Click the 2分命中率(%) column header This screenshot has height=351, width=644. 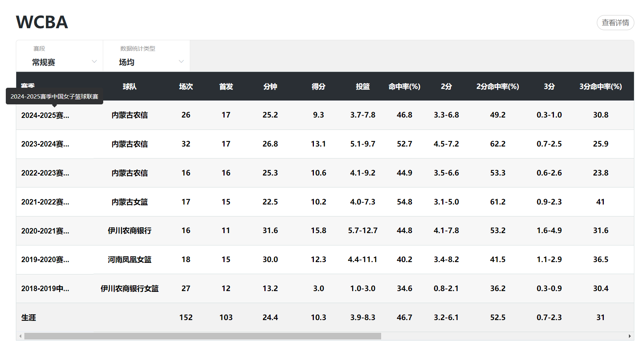tap(497, 87)
